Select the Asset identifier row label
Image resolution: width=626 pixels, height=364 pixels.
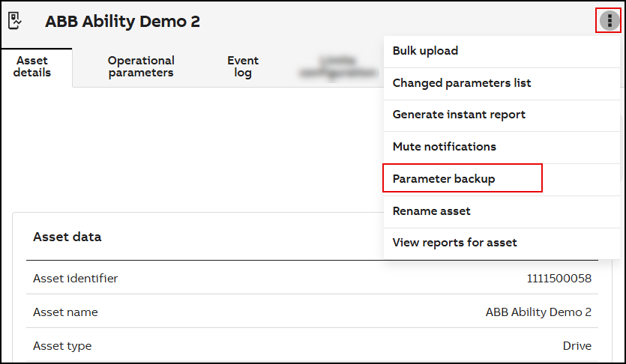point(76,279)
